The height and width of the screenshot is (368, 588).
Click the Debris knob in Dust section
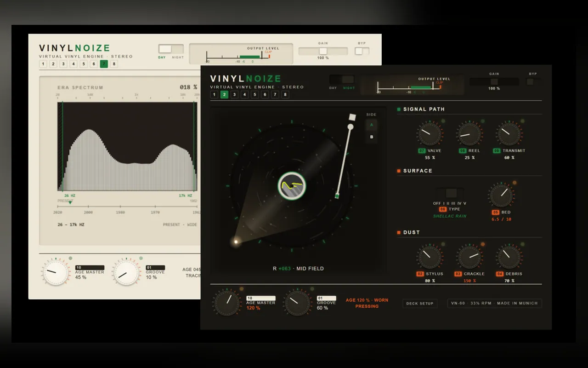coord(509,257)
